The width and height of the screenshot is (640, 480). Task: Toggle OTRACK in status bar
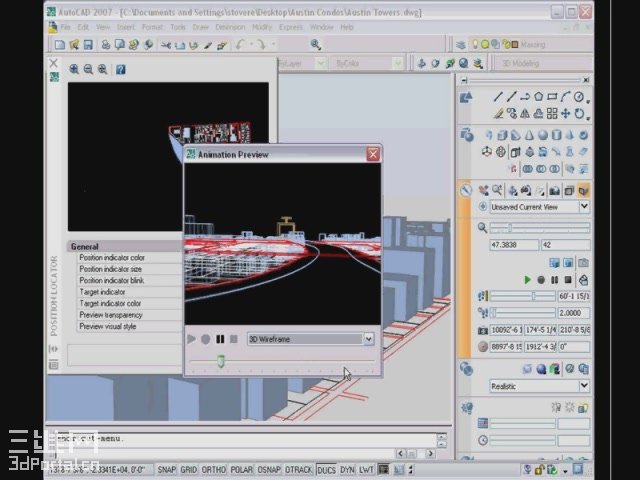(x=298, y=470)
